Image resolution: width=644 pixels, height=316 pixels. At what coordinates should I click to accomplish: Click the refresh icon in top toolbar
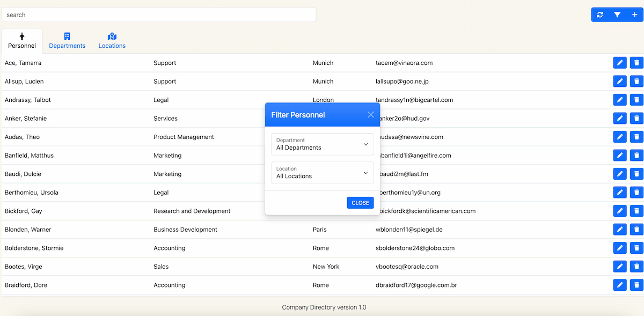point(600,15)
